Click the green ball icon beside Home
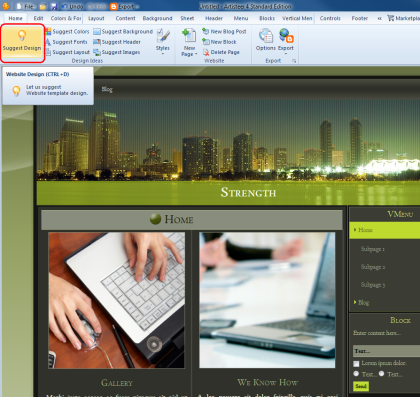Image resolution: width=420 pixels, height=397 pixels. coord(155,219)
